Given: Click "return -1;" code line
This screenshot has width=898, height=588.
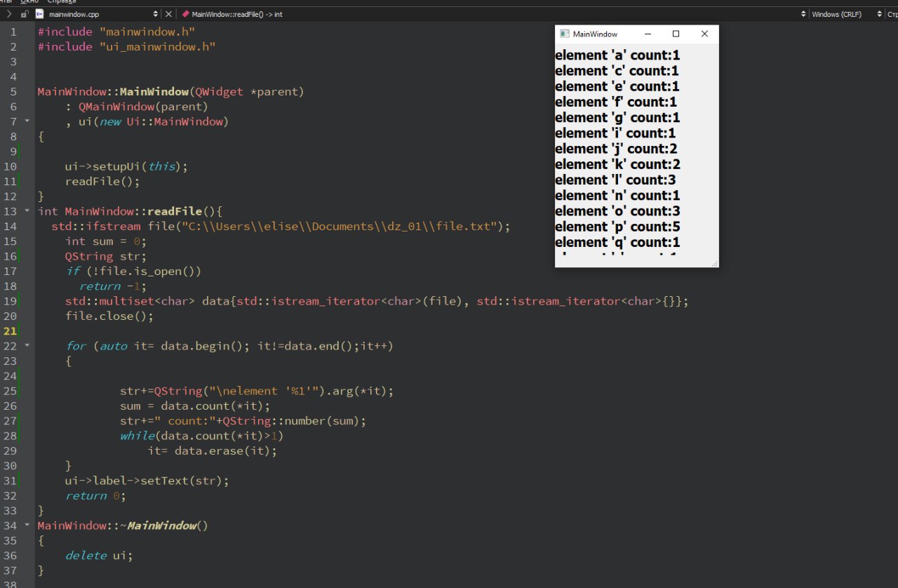Looking at the screenshot, I should tap(113, 286).
